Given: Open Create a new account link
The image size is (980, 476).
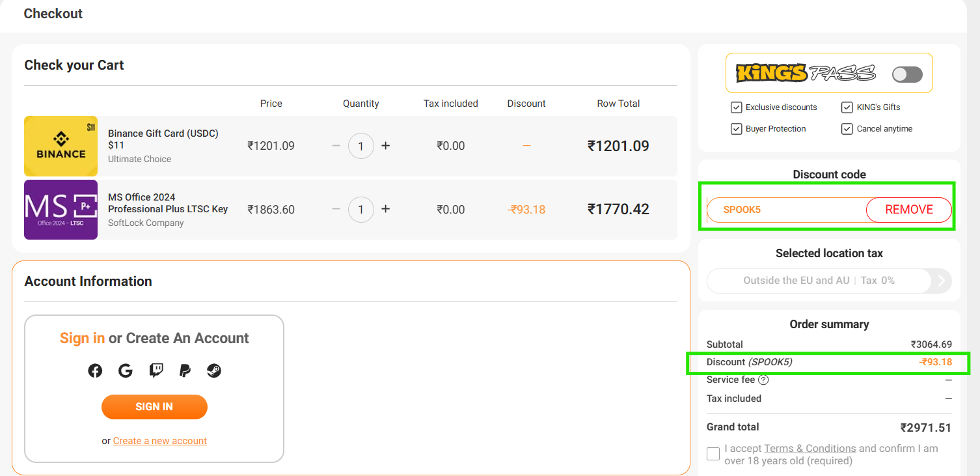Looking at the screenshot, I should point(160,441).
